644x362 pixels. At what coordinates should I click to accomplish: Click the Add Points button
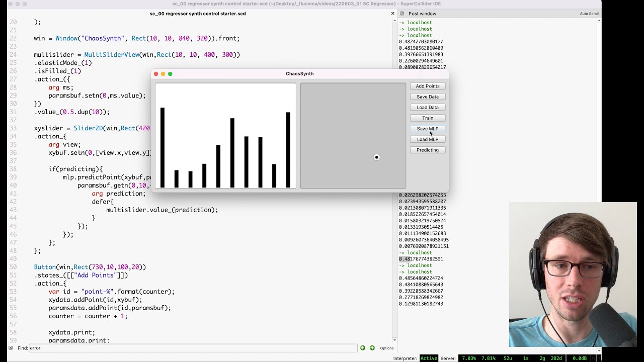point(428,86)
